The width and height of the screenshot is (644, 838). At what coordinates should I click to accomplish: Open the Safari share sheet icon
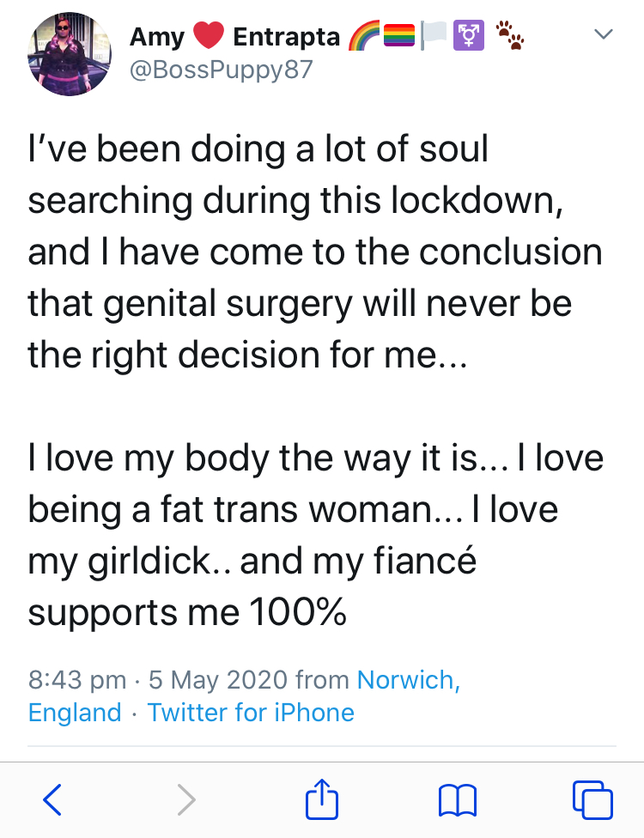tap(322, 799)
